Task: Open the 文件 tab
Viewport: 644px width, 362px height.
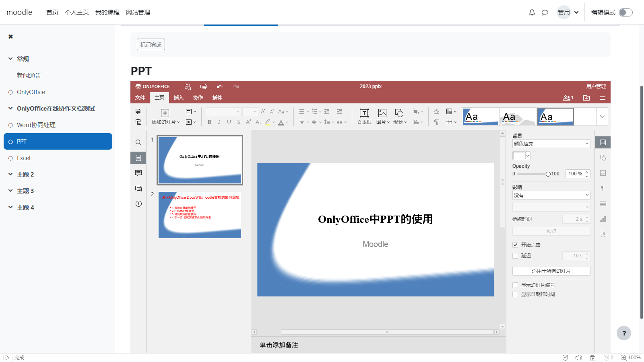Action: tap(140, 98)
